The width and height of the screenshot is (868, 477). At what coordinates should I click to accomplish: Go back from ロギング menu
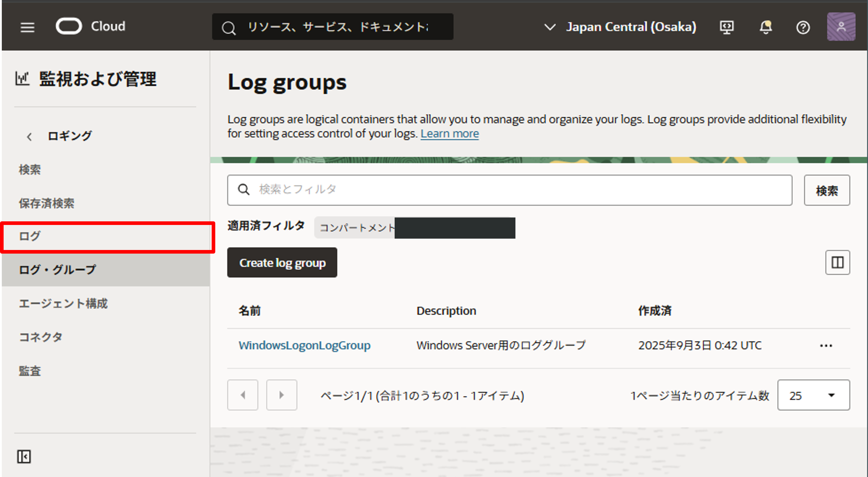coord(29,136)
